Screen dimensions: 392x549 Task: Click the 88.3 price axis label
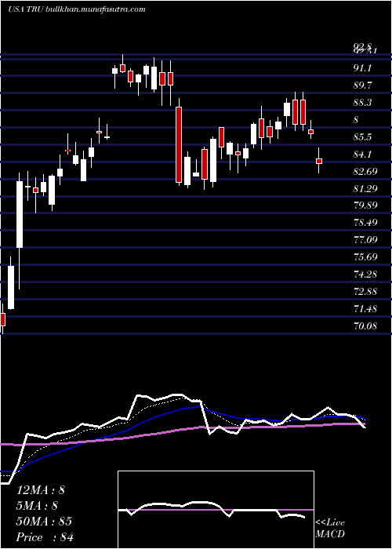(x=362, y=103)
